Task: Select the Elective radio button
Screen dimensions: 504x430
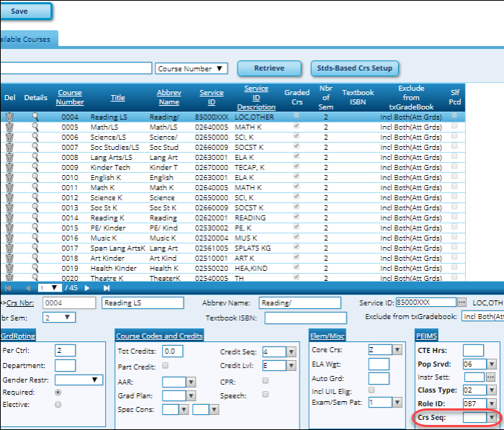Action: tap(58, 405)
